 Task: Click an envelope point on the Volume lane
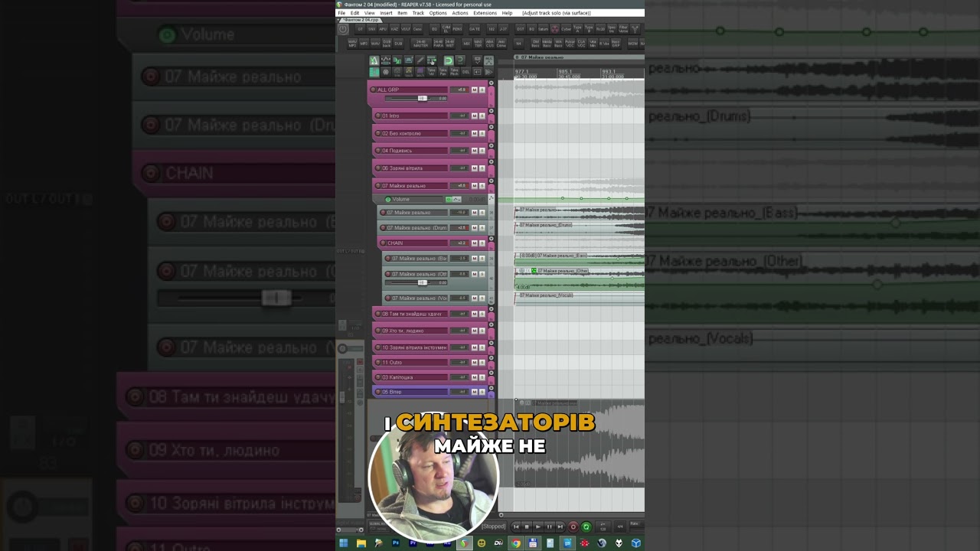tap(563, 199)
